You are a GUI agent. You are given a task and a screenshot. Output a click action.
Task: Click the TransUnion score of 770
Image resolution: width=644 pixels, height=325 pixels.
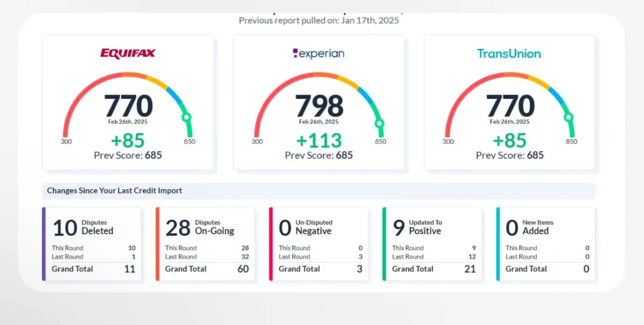click(x=510, y=106)
